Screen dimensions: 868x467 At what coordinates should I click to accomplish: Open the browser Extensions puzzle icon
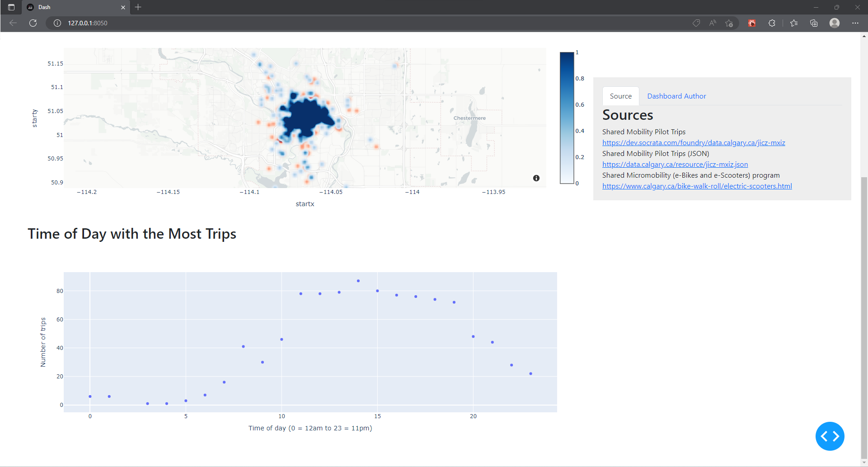(x=772, y=23)
